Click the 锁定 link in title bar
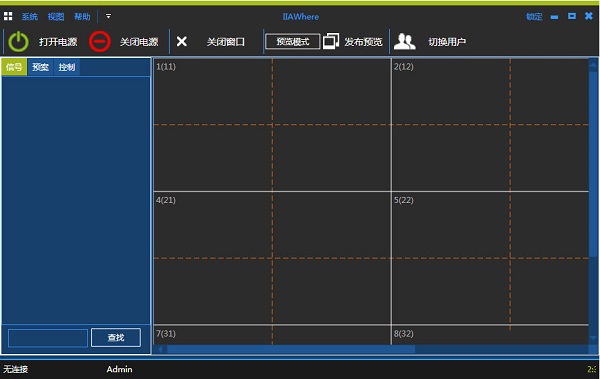This screenshot has width=600, height=379. point(534,16)
